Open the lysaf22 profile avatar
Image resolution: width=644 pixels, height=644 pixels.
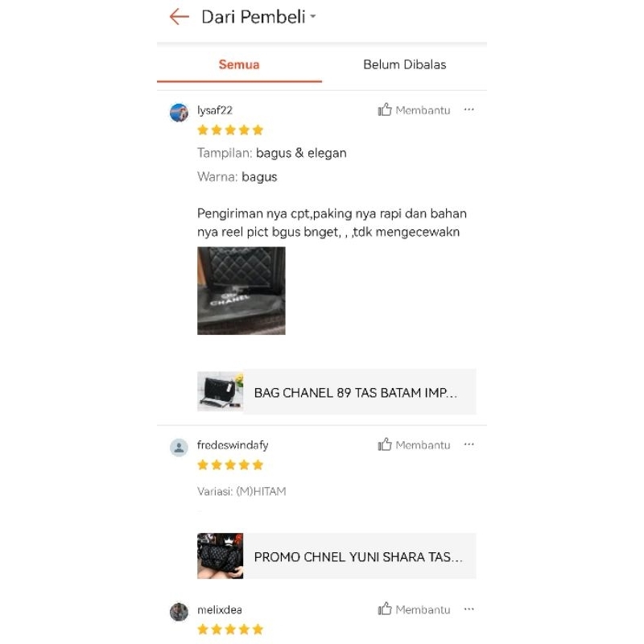[x=179, y=113]
